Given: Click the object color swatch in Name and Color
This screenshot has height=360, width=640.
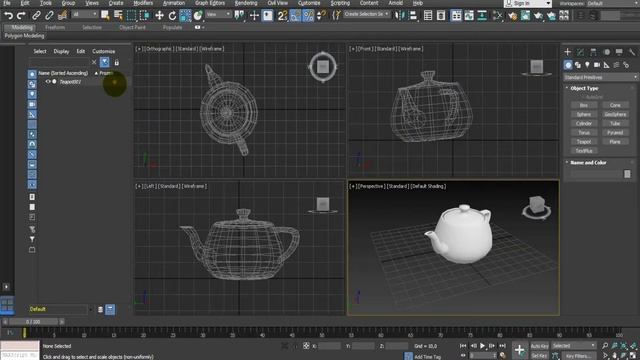Looking at the screenshot, I should click(x=627, y=174).
